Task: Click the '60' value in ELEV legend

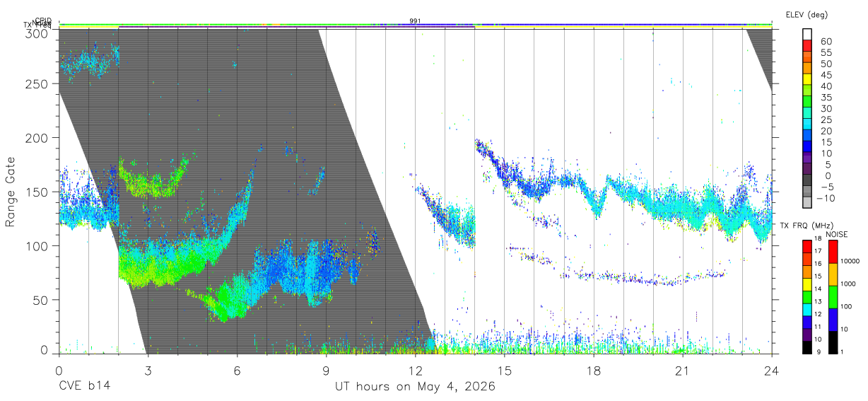Action: (825, 42)
